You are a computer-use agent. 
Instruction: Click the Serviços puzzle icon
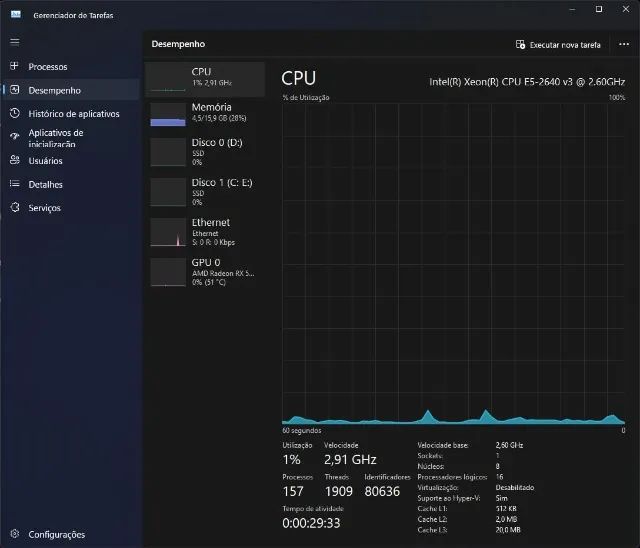[15, 207]
